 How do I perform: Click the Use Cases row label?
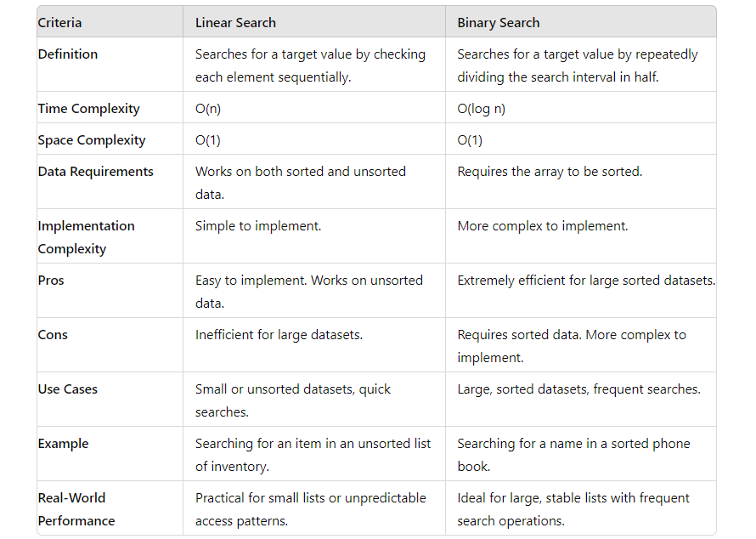(67, 389)
